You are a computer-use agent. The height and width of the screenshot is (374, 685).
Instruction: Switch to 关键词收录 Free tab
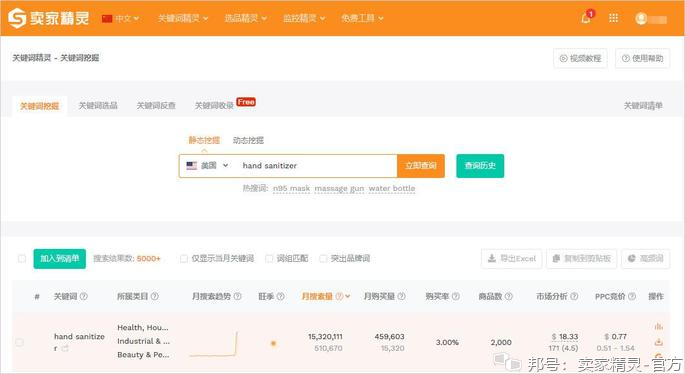(225, 105)
